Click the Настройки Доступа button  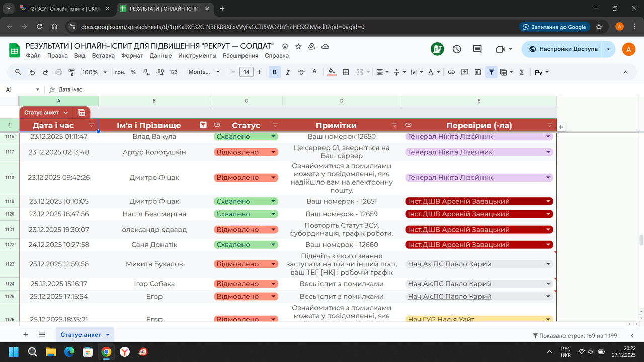tap(562, 49)
